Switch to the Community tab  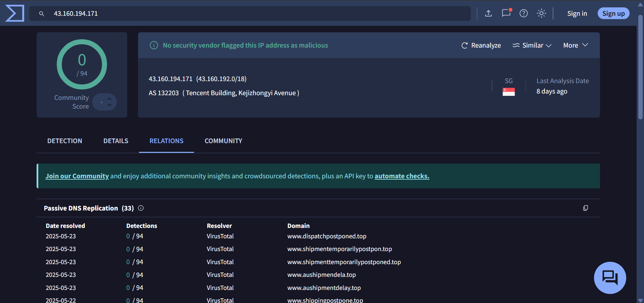click(x=223, y=141)
